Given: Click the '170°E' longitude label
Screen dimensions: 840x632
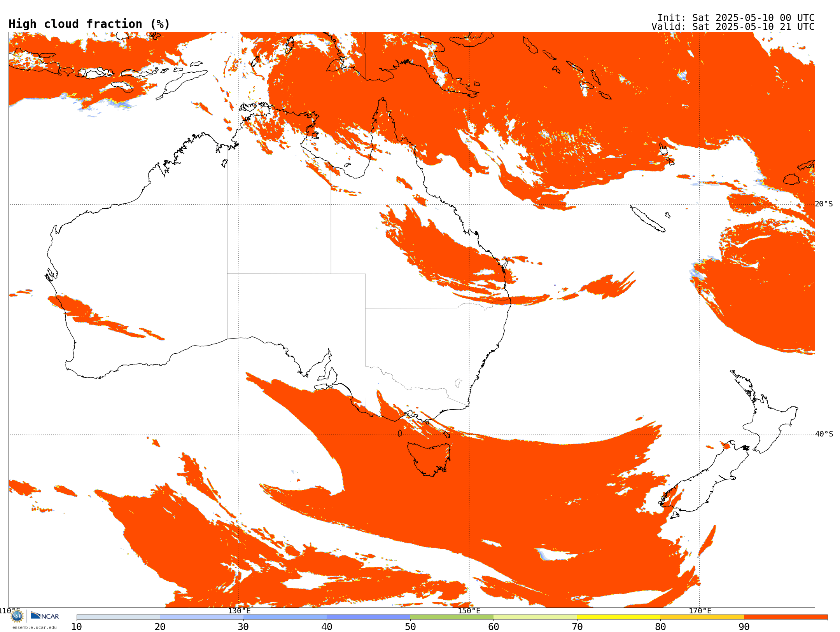Looking at the screenshot, I should click(700, 611).
